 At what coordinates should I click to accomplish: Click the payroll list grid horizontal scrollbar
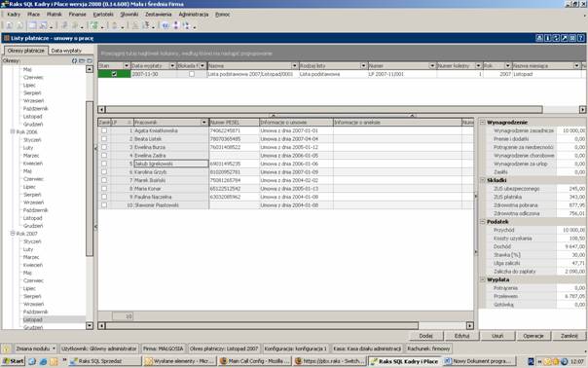[x=342, y=110]
